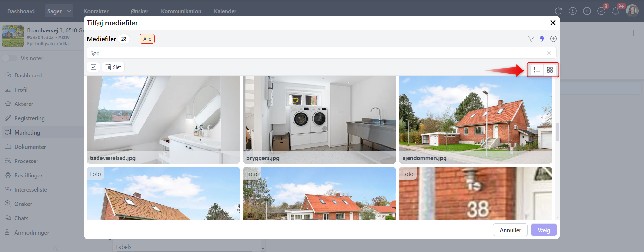
Task: Add a new media file with plus icon
Action: pos(553,39)
